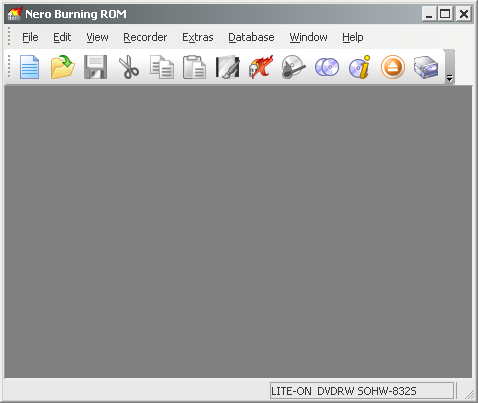Open the File menu
Screen dimensions: 478x403
[x=30, y=37]
